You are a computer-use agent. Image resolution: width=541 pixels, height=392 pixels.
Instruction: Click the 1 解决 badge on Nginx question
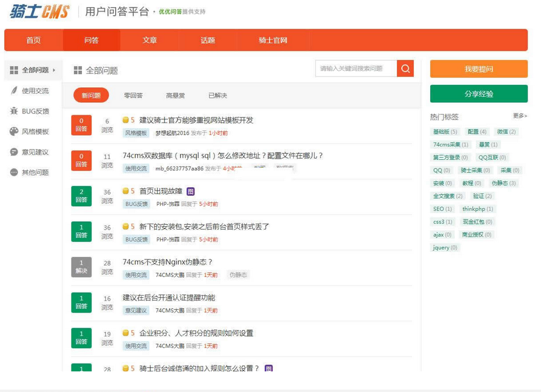pos(81,267)
